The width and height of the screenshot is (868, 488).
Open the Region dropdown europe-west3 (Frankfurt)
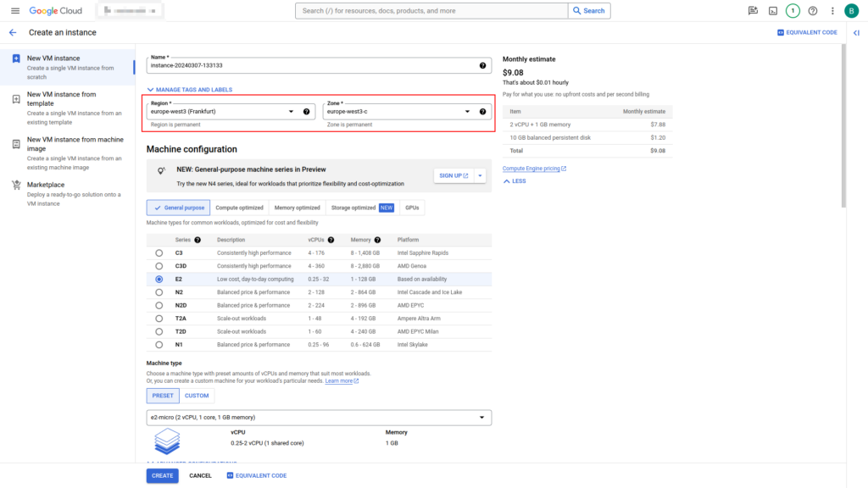pyautogui.click(x=222, y=111)
